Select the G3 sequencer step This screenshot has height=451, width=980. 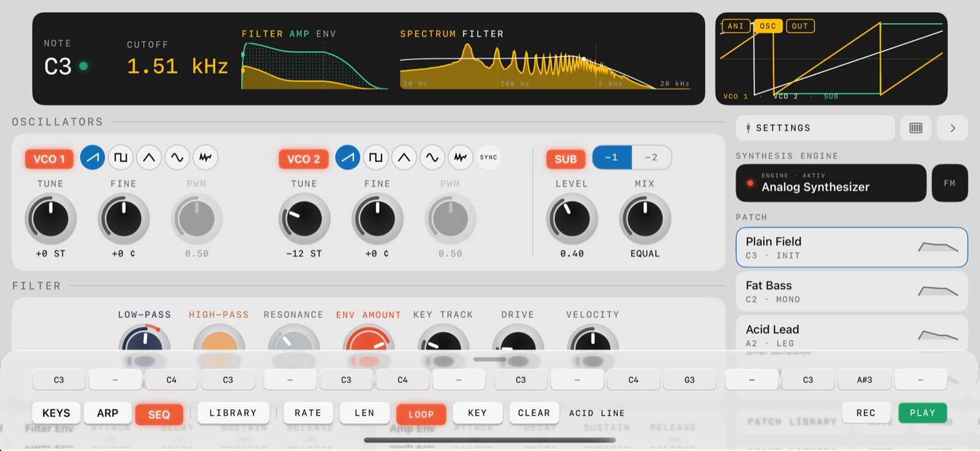coord(690,380)
